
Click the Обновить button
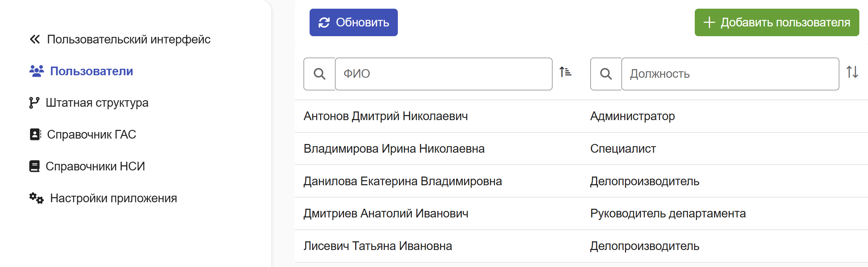(354, 22)
